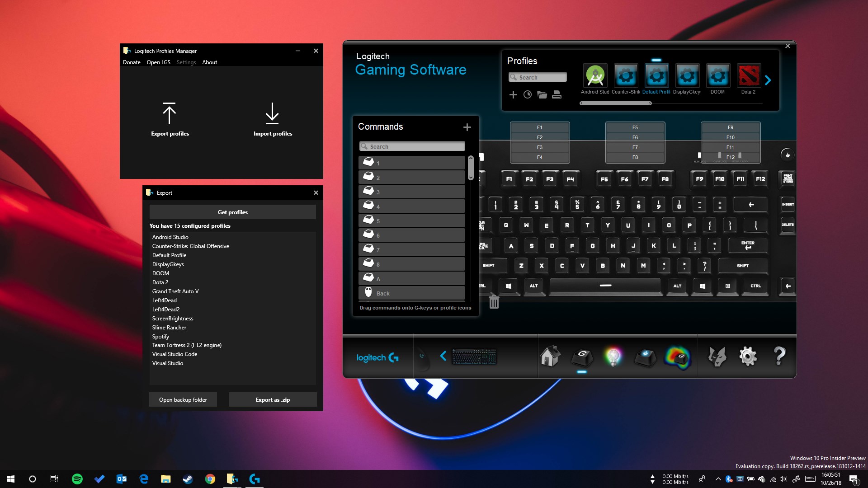Click the scan for new games clock icon
Viewport: 868px width, 488px height.
528,94
